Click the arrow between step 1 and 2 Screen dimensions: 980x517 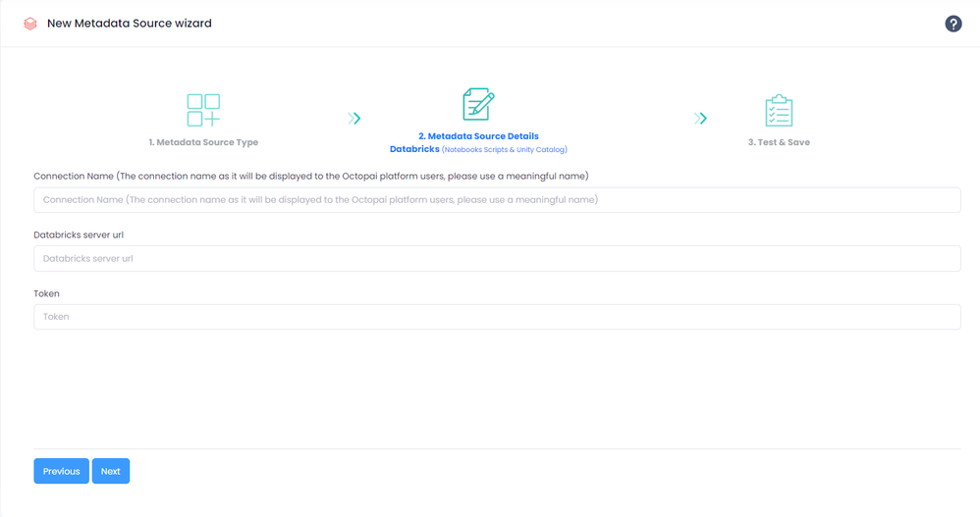point(354,118)
